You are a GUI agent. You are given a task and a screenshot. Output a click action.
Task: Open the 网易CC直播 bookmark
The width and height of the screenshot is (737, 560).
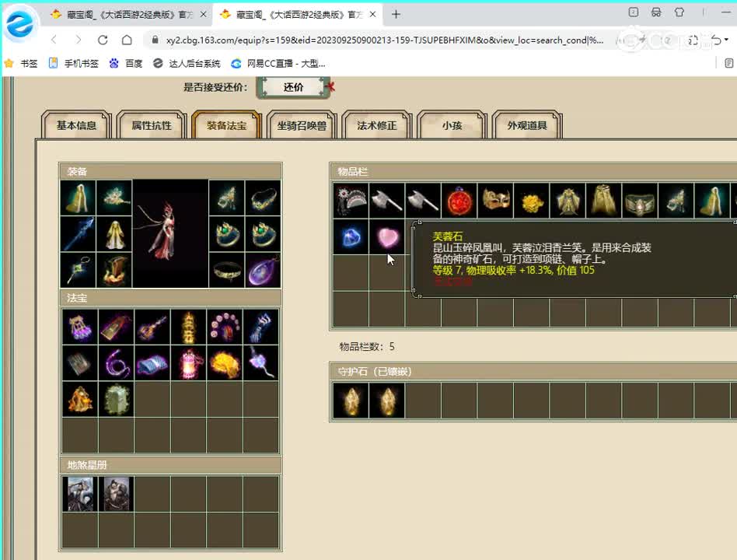click(x=278, y=63)
